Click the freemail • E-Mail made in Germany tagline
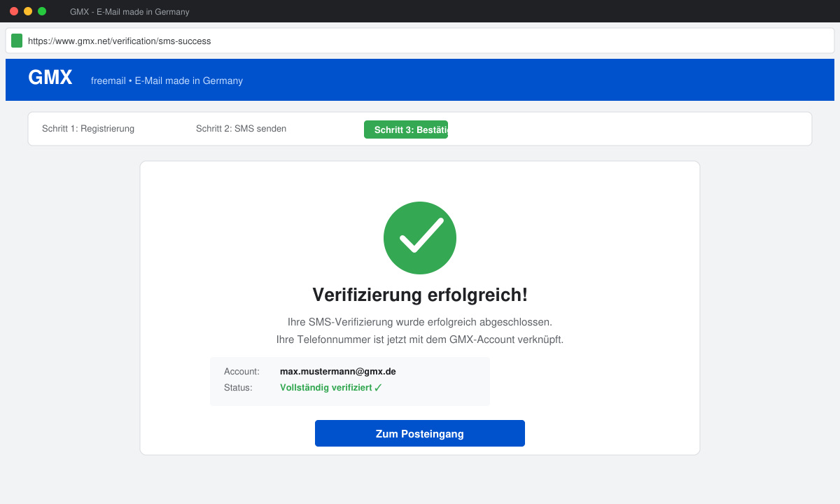The image size is (840, 504). tap(167, 80)
